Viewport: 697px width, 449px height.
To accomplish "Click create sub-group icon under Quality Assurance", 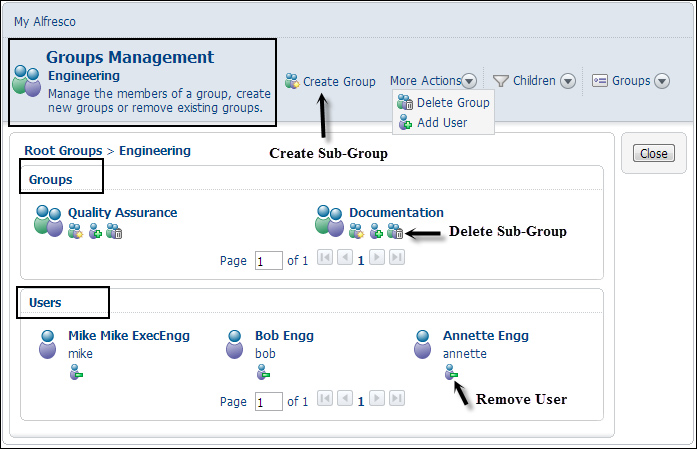I will [x=76, y=231].
